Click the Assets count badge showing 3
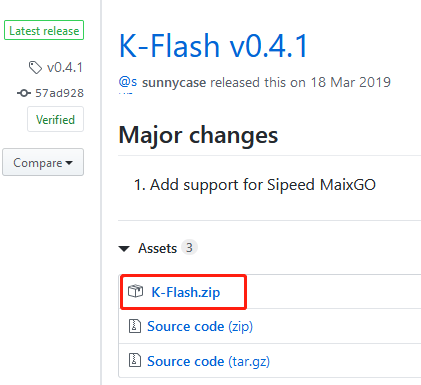The height and width of the screenshot is (385, 421). [x=189, y=248]
